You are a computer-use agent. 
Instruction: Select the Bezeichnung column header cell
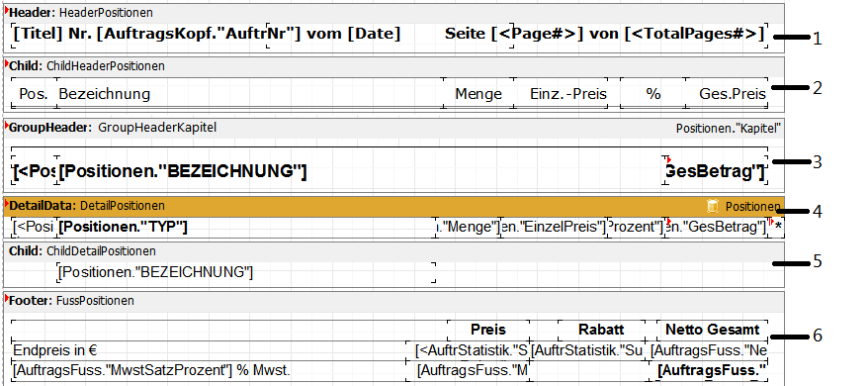(250, 94)
